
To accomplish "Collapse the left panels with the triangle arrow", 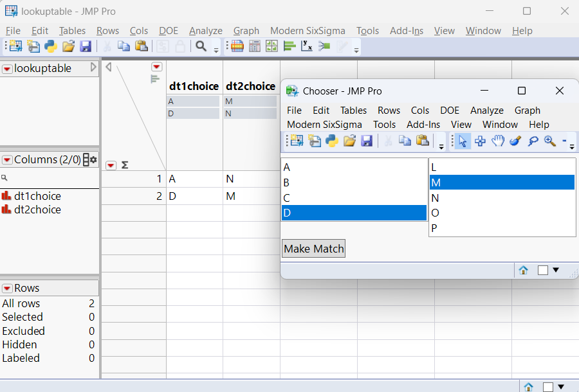I will tap(109, 67).
